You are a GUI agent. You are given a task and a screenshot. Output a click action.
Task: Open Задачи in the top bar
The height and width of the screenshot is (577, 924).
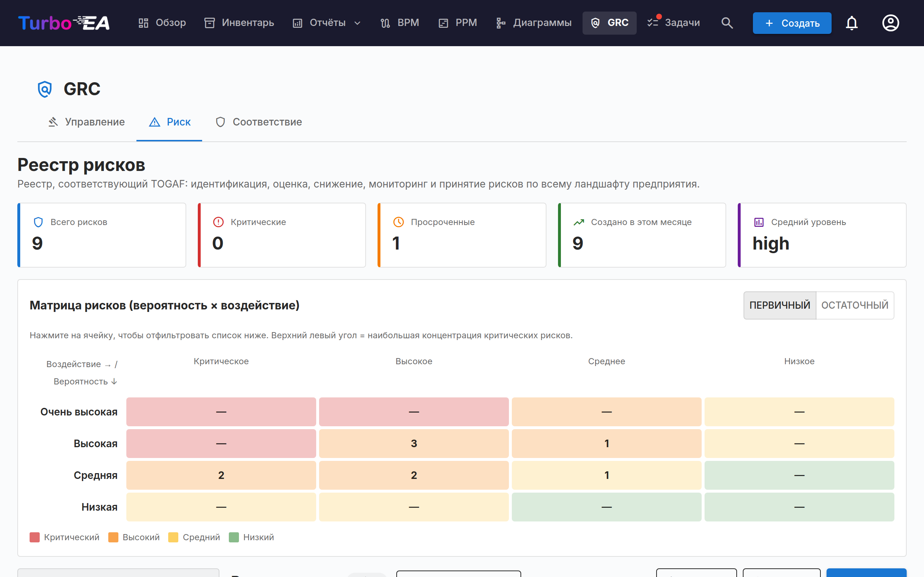674,23
